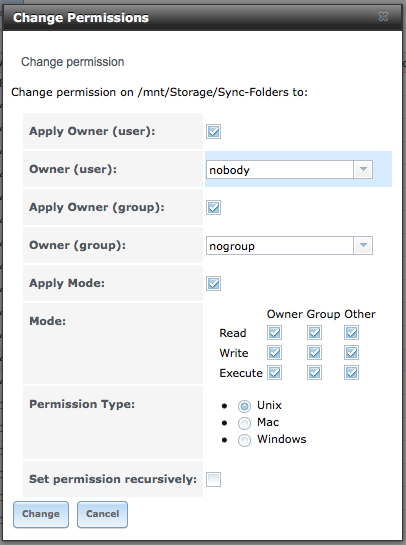Image resolution: width=406 pixels, height=545 pixels.
Task: Open the Owner (user) dropdown arrow
Action: pos(363,170)
